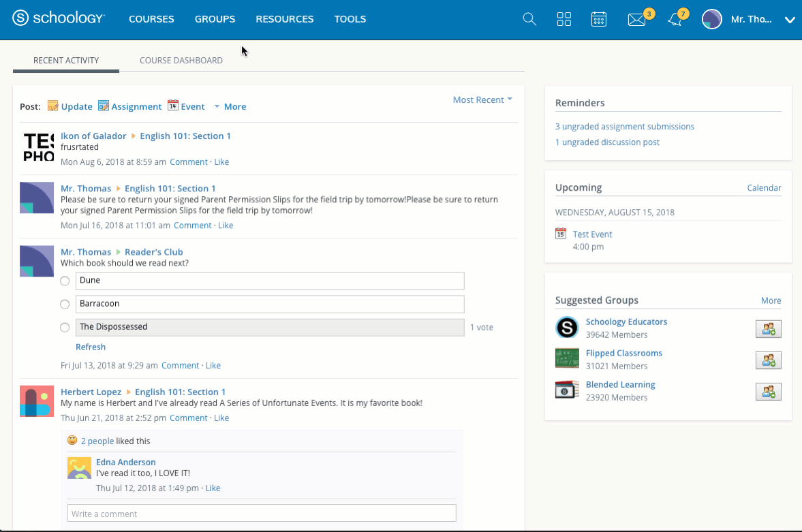Click the Assignment post icon
Image resolution: width=802 pixels, height=532 pixels.
pyautogui.click(x=104, y=106)
